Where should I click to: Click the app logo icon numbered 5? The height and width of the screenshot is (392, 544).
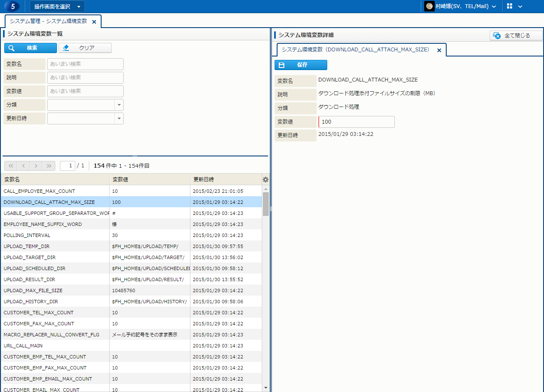12,6
